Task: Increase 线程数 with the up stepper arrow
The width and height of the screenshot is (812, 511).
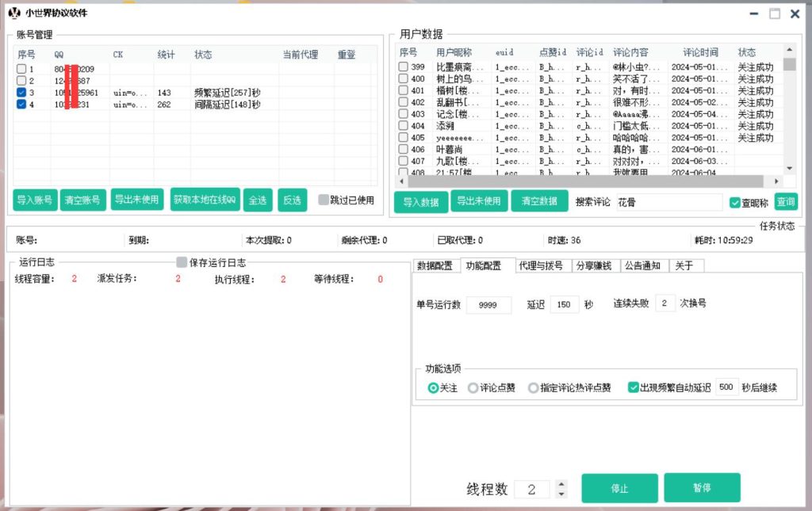Action: 560,485
